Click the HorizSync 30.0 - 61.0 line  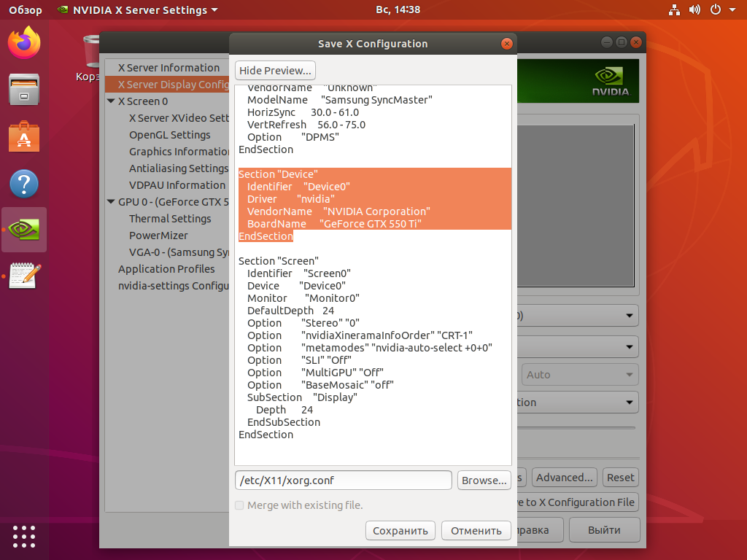click(x=303, y=112)
